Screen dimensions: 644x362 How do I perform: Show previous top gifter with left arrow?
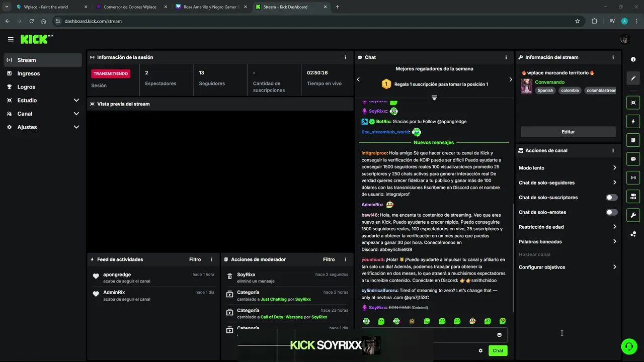[358, 79]
